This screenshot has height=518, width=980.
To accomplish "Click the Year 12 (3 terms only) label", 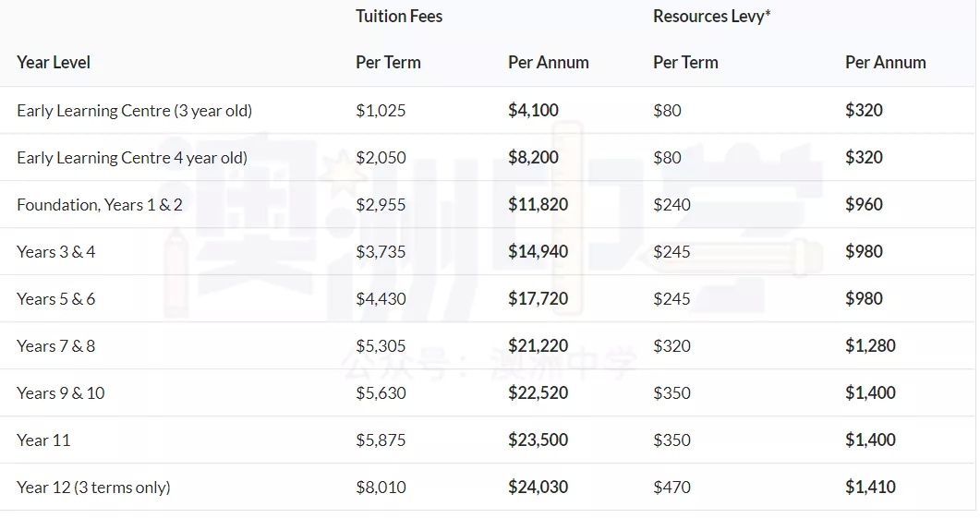I will coord(93,488).
